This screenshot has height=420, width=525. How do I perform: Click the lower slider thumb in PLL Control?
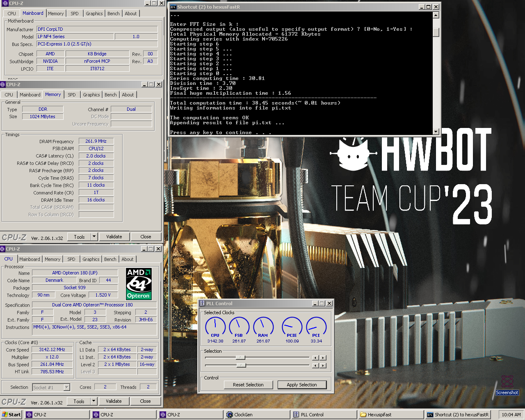(241, 365)
